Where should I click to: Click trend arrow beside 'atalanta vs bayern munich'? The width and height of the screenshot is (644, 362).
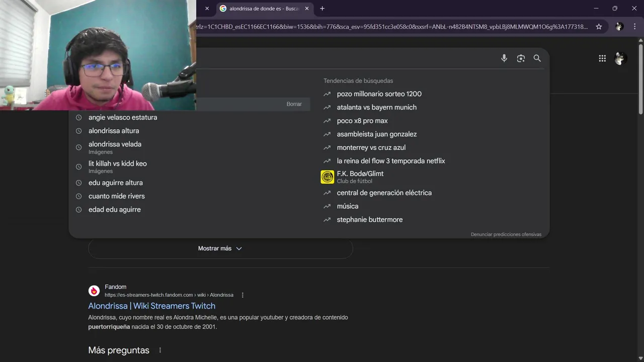(327, 108)
